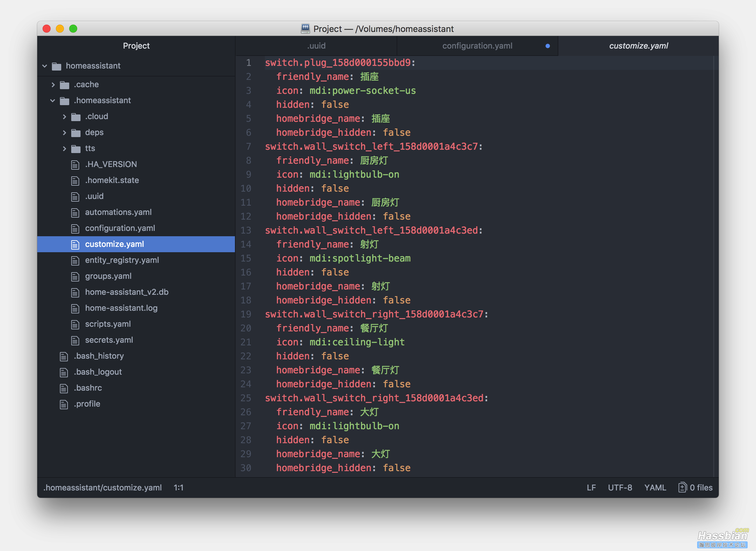Select .profile in the tree
This screenshot has height=551, width=756.
tap(87, 405)
